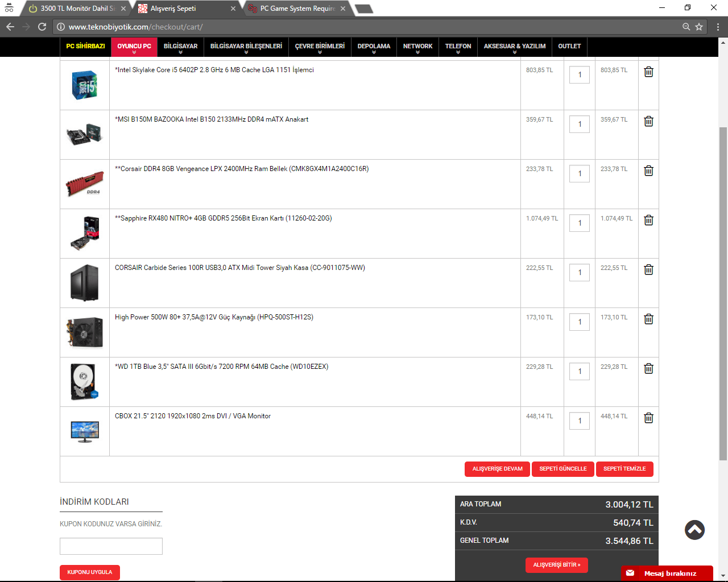Open the Mesaj bırakınız chat widget
Screen dimensions: 728x582
pos(667,573)
